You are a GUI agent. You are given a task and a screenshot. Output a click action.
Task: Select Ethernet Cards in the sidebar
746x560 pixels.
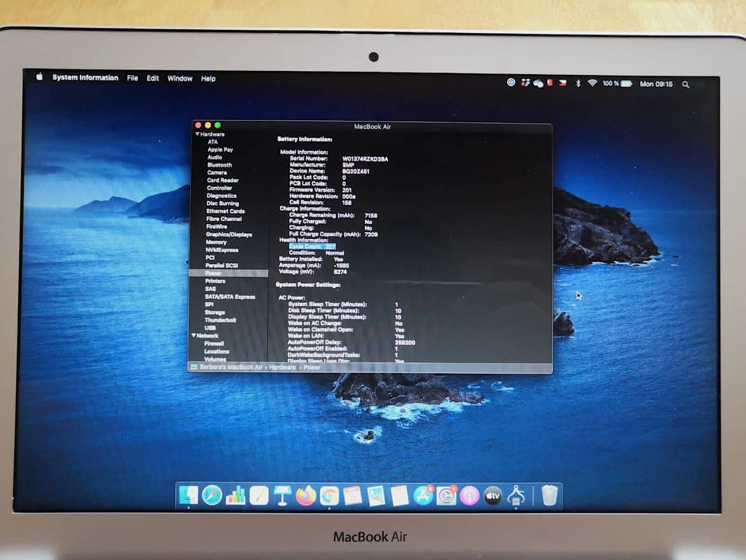point(225,211)
